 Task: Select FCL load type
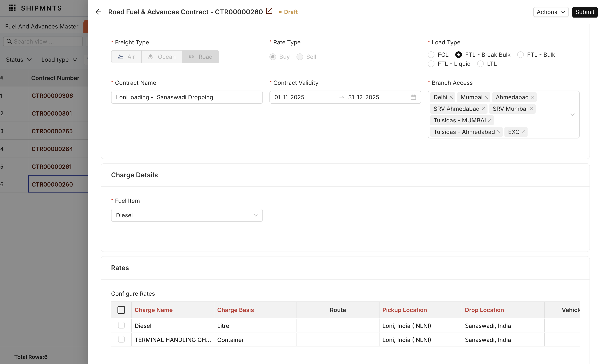[x=431, y=55]
